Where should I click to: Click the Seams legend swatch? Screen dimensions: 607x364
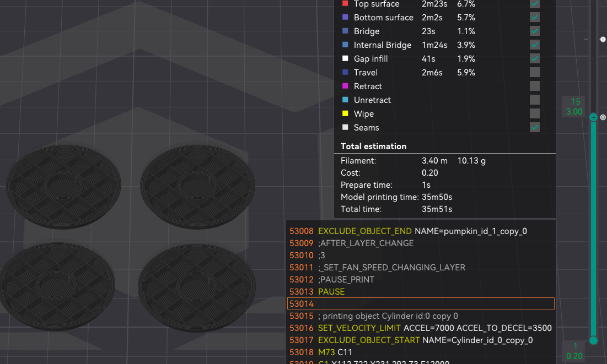click(346, 127)
